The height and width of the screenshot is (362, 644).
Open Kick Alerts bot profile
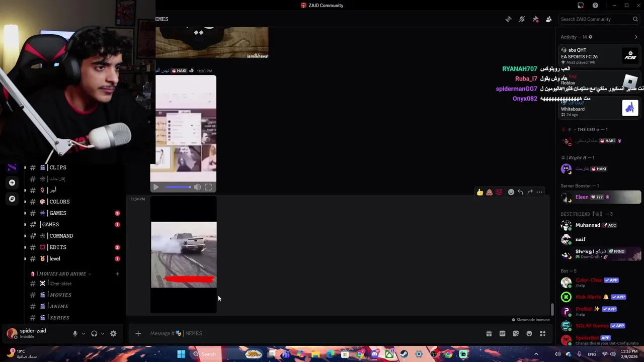(x=600, y=297)
